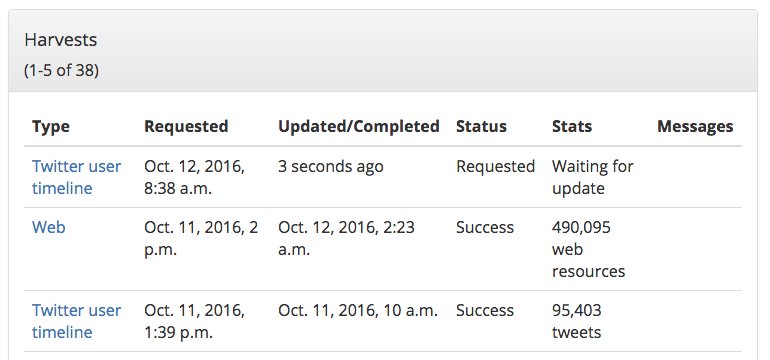770x360 pixels.
Task: Click the (1-5 of 38) count text
Action: coord(61,71)
